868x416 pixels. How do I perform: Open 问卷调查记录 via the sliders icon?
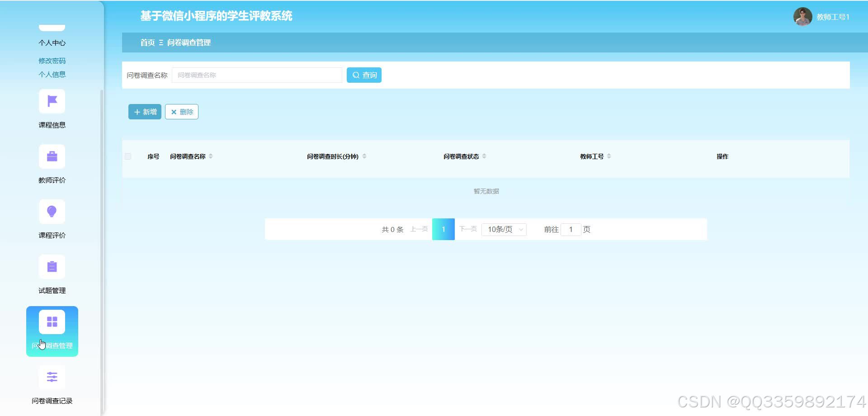point(52,377)
